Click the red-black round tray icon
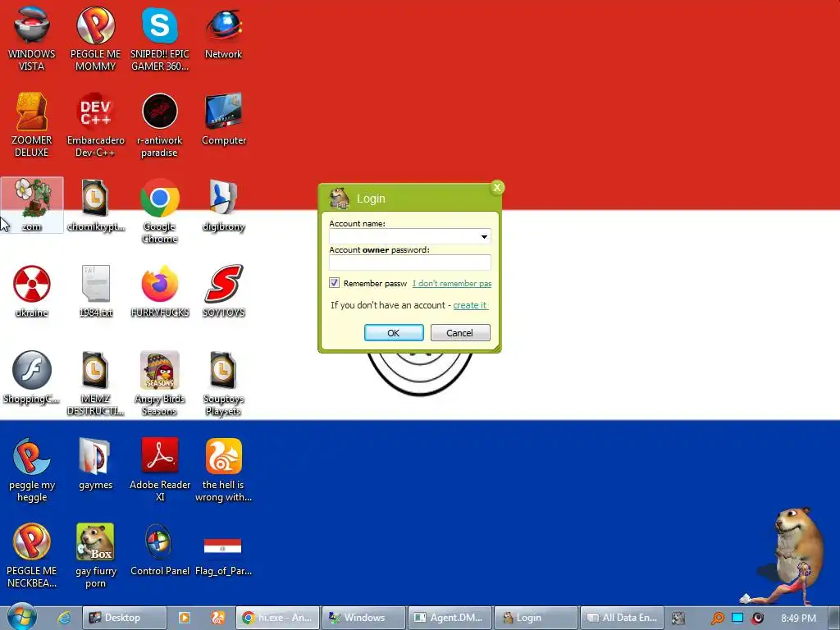 (757, 618)
